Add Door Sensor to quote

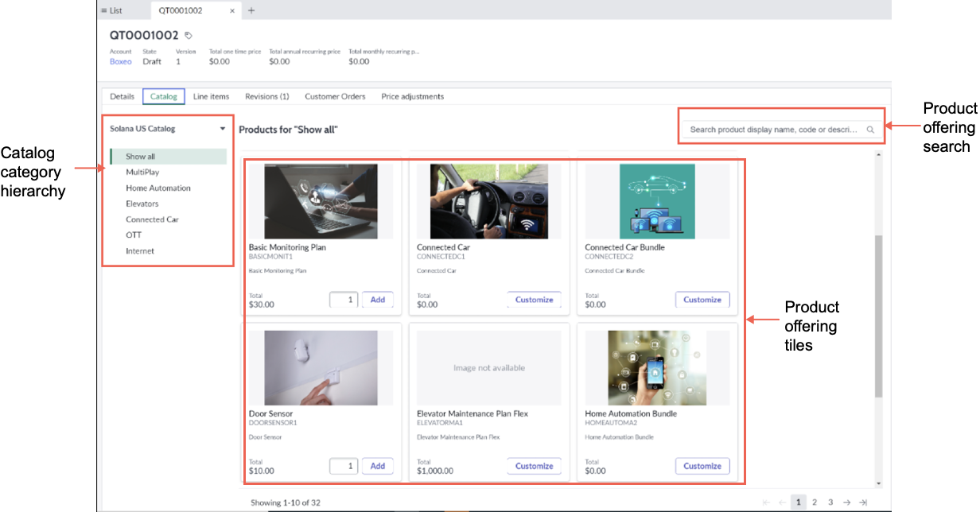378,466
